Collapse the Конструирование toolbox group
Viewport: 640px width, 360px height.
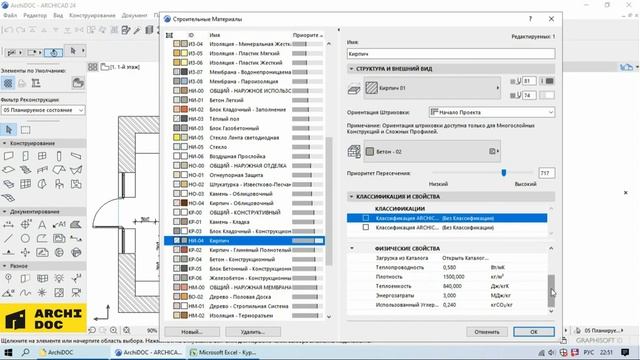click(4, 143)
